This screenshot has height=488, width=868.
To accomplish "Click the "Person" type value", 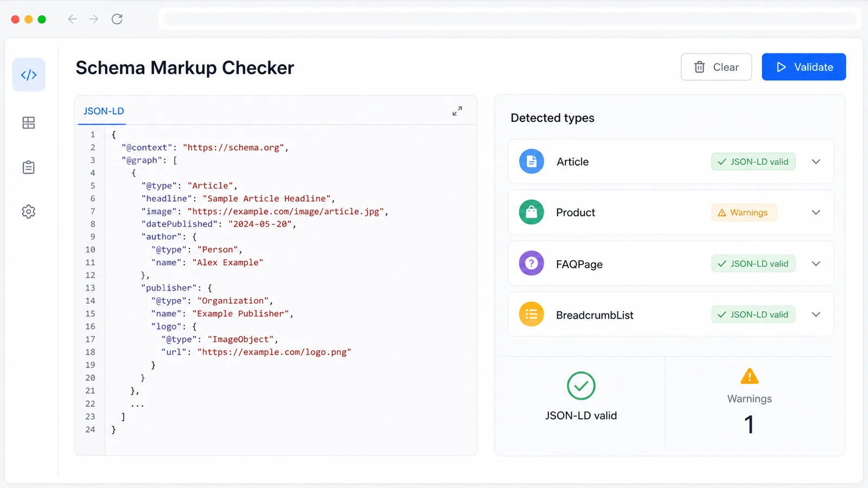I will point(218,249).
